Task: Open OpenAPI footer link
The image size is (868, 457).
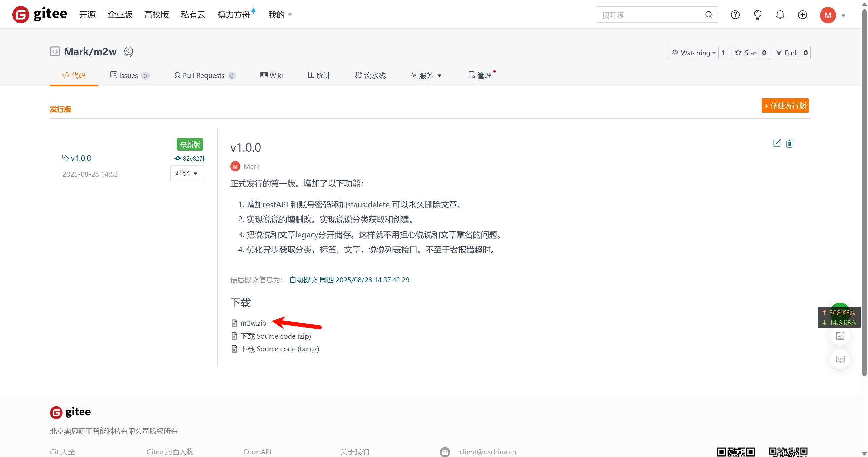Action: 257,452
